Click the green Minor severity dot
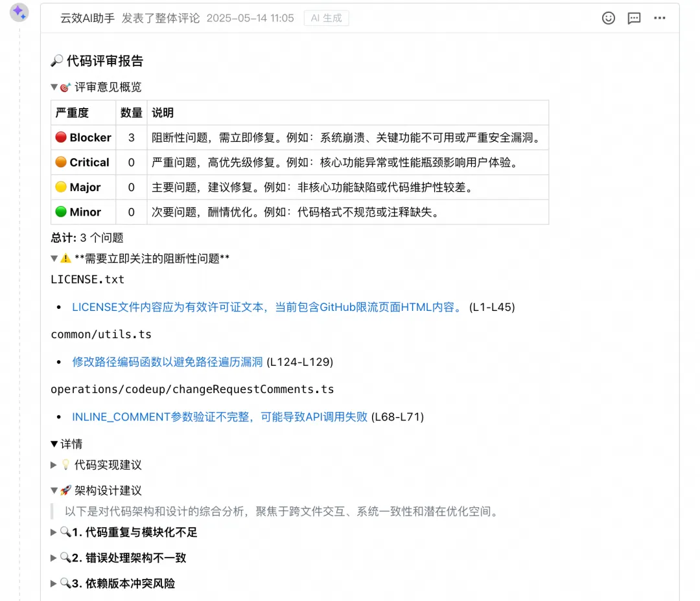The width and height of the screenshot is (700, 601). 61,212
